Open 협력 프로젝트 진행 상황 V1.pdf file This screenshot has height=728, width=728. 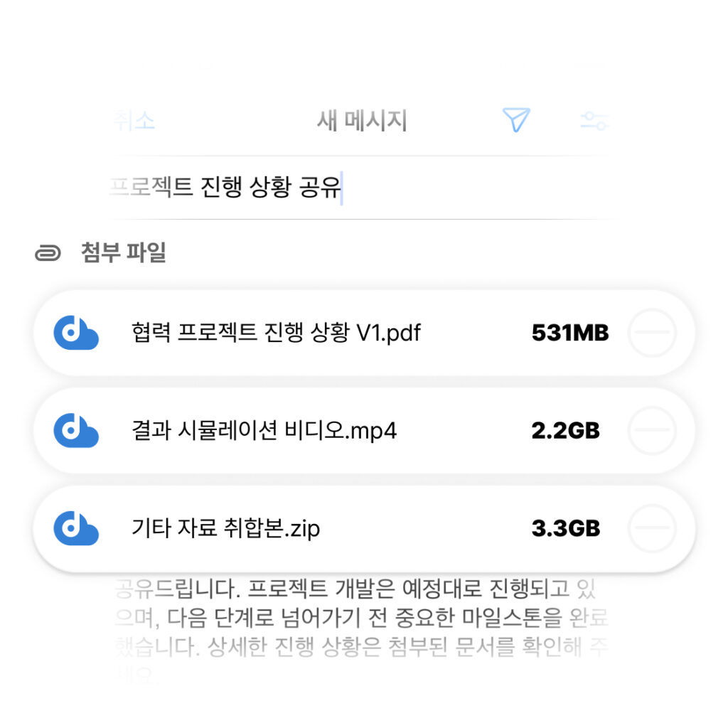tap(276, 333)
